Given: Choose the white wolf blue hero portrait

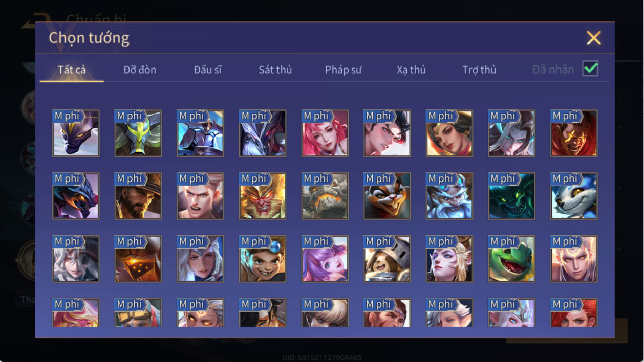Looking at the screenshot, I should tap(574, 196).
